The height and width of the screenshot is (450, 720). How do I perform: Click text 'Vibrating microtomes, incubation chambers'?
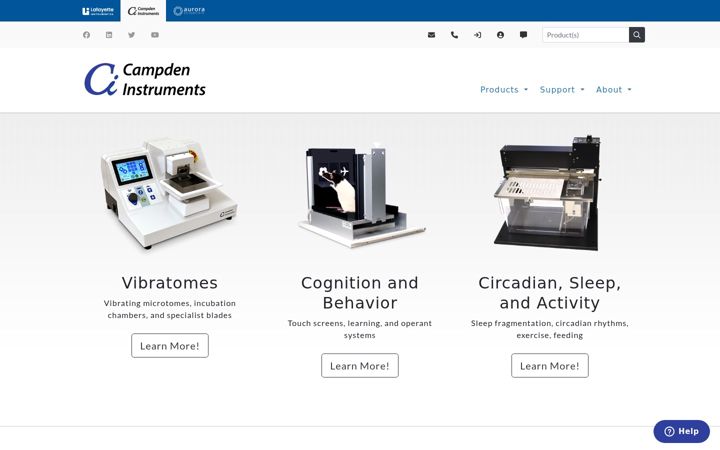pyautogui.click(x=169, y=309)
